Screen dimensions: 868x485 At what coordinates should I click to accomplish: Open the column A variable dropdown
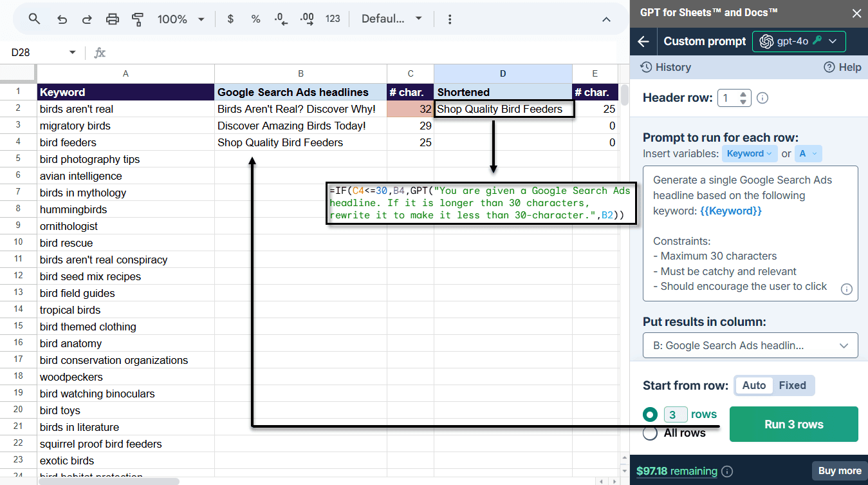point(808,153)
